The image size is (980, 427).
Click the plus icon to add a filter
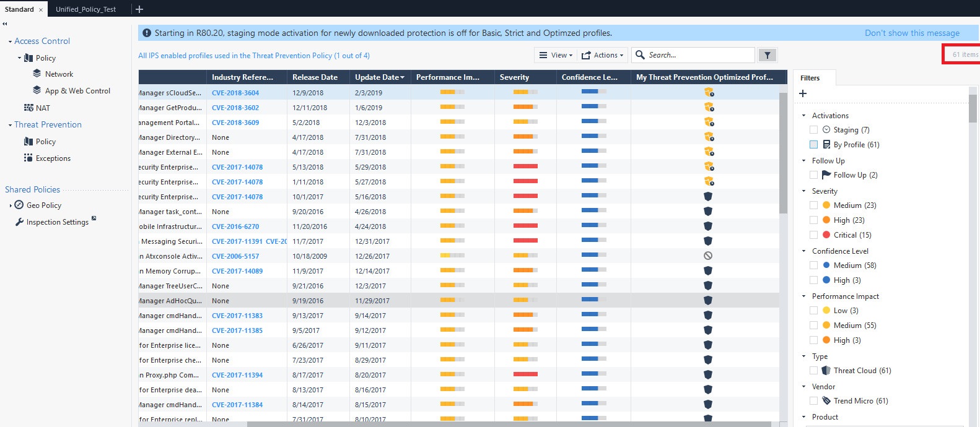click(803, 93)
